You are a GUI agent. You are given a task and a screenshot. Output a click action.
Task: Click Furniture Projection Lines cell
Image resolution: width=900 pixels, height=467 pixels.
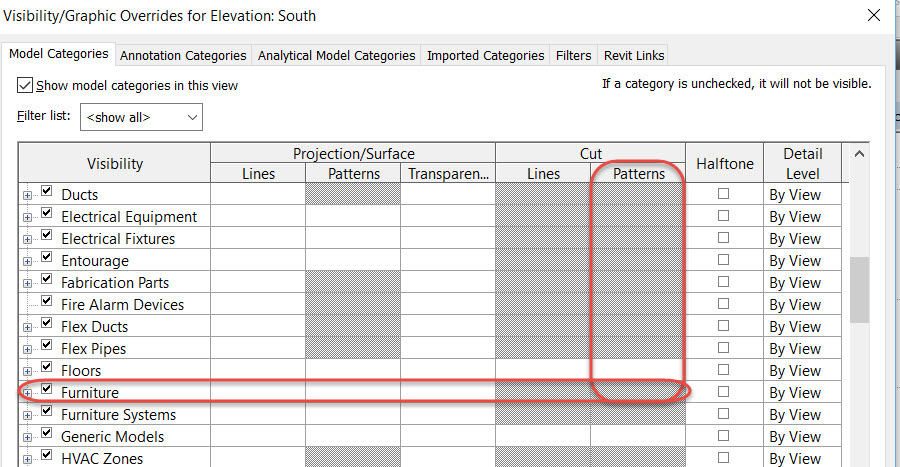point(258,392)
